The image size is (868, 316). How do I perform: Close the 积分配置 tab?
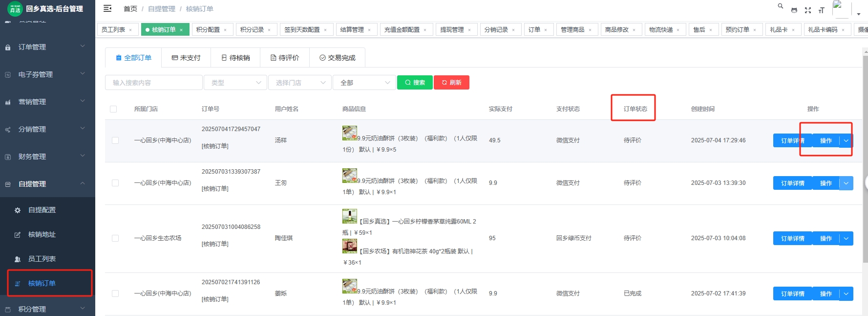click(225, 30)
